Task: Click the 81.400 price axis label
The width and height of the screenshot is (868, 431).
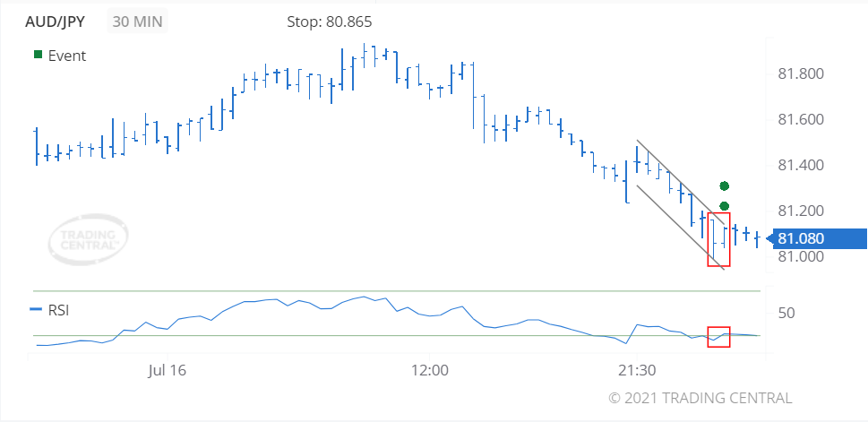Action: tap(801, 165)
